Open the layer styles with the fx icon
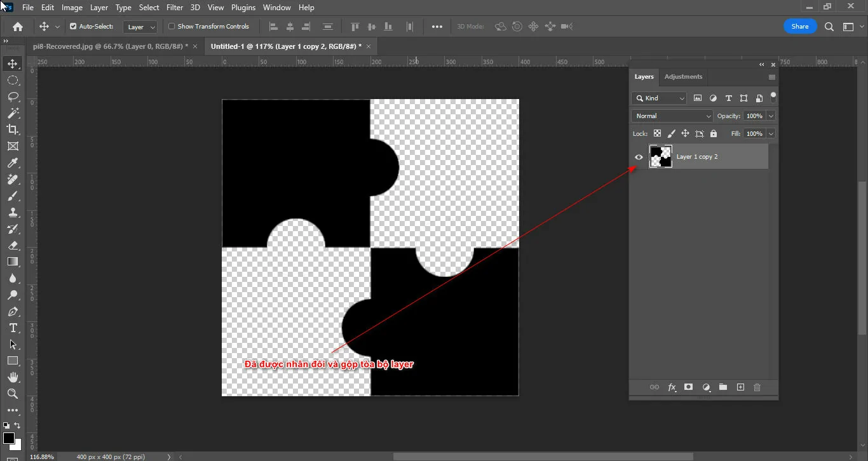 coord(672,387)
